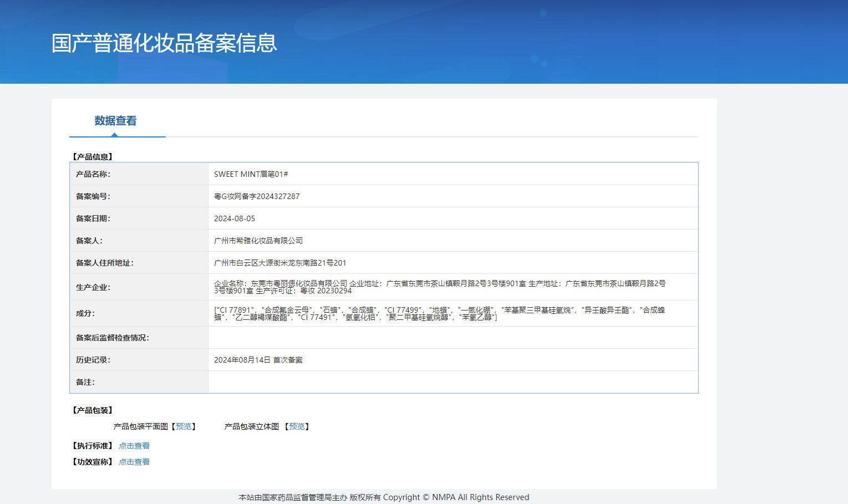Select filer name 广州市希雅化妆品有限公司
Image resolution: width=848 pixels, height=504 pixels.
pyautogui.click(x=258, y=241)
